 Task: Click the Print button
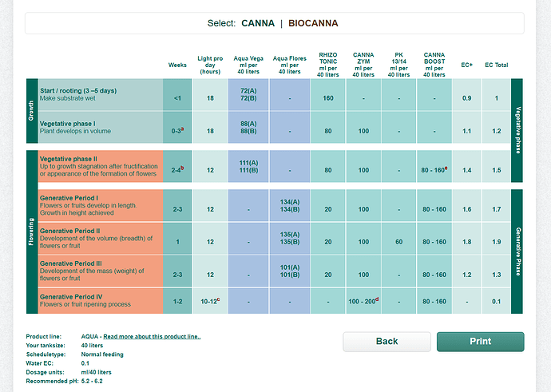tap(481, 342)
